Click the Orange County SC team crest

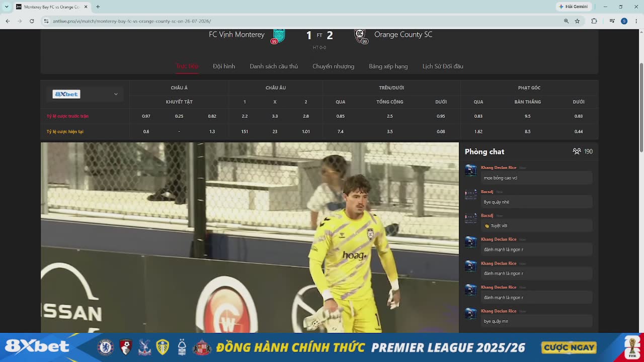point(361,36)
